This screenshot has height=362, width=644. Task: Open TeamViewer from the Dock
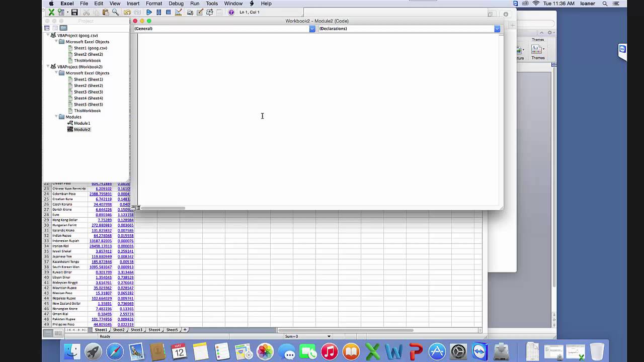click(479, 351)
